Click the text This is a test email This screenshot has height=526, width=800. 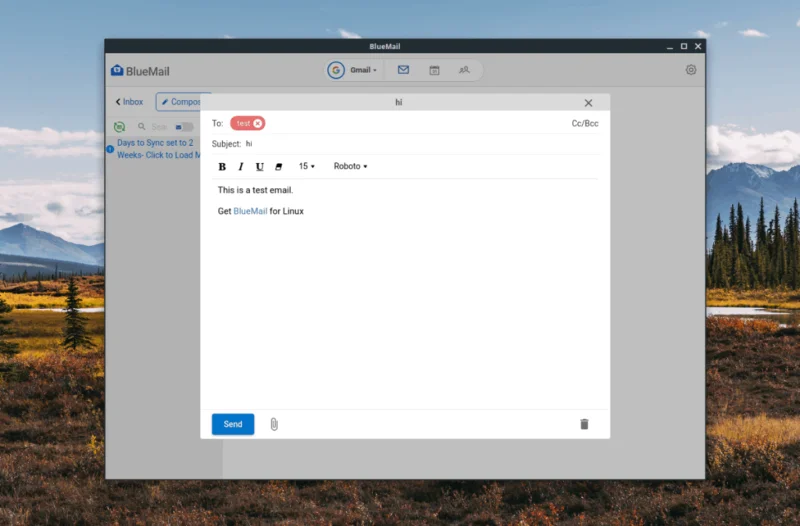256,190
